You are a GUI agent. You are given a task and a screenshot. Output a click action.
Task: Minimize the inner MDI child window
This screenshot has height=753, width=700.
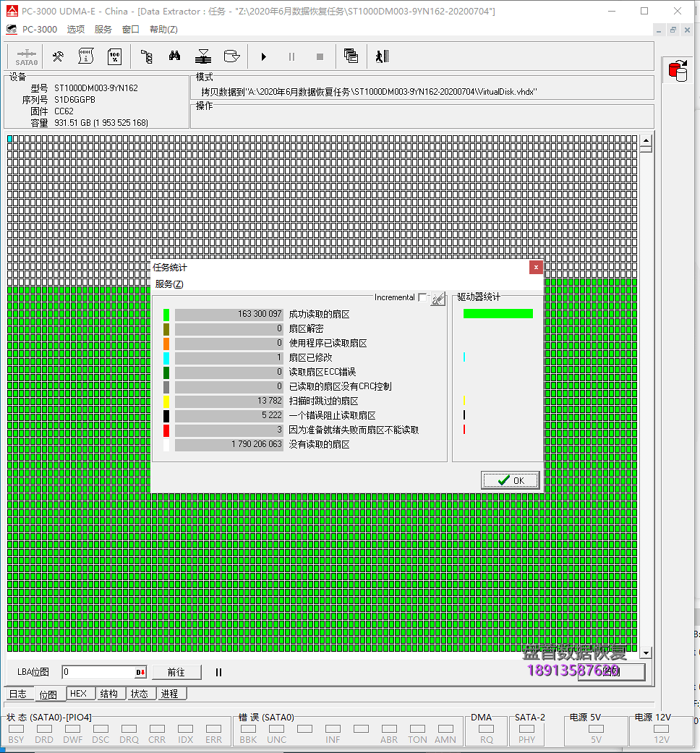[x=659, y=30]
